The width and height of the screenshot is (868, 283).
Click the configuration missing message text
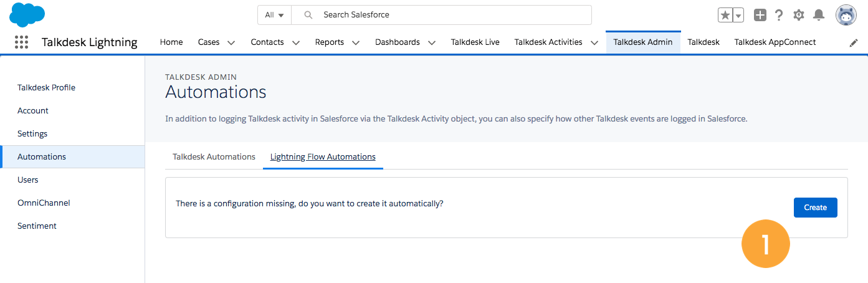point(310,204)
